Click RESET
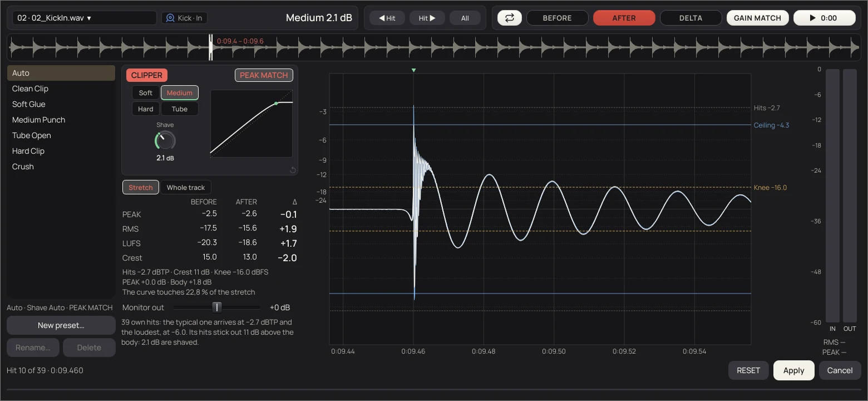The width and height of the screenshot is (868, 401). (x=748, y=370)
